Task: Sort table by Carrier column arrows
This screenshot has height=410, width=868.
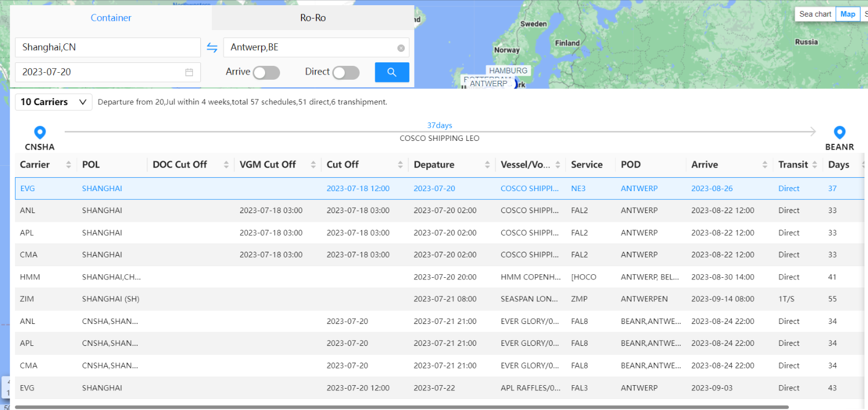Action: [69, 165]
